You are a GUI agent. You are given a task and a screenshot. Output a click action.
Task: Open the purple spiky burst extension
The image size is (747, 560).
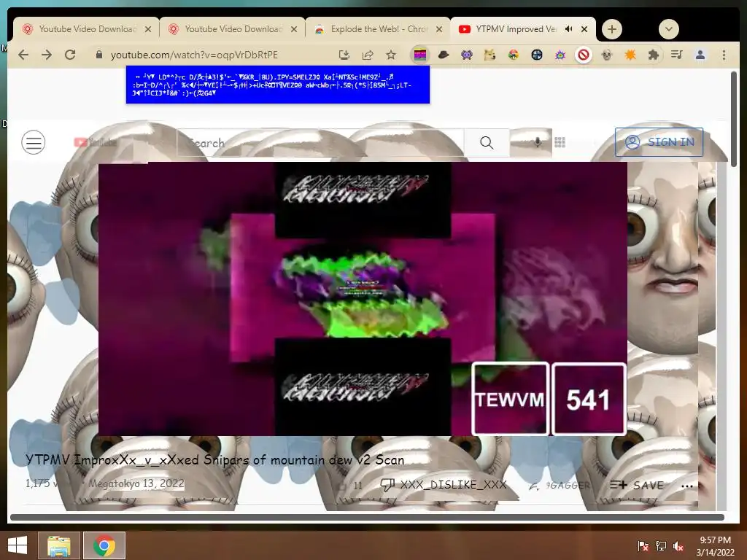(560, 55)
